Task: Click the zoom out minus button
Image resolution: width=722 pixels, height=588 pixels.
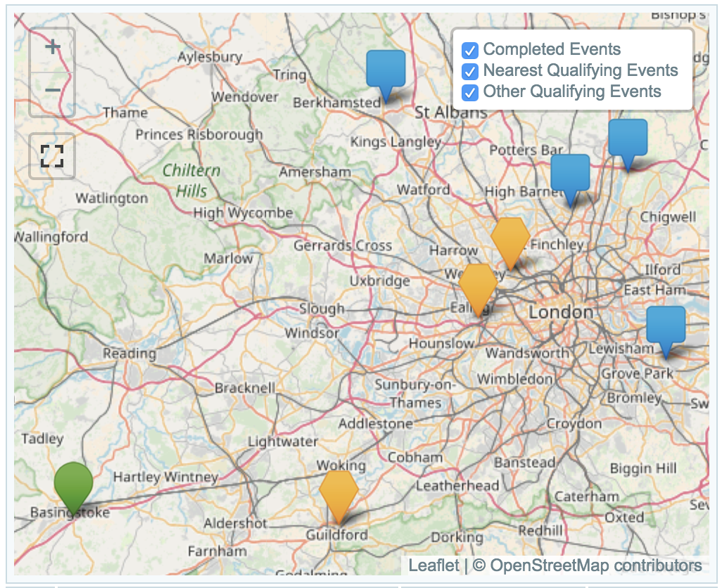Action: [52, 91]
